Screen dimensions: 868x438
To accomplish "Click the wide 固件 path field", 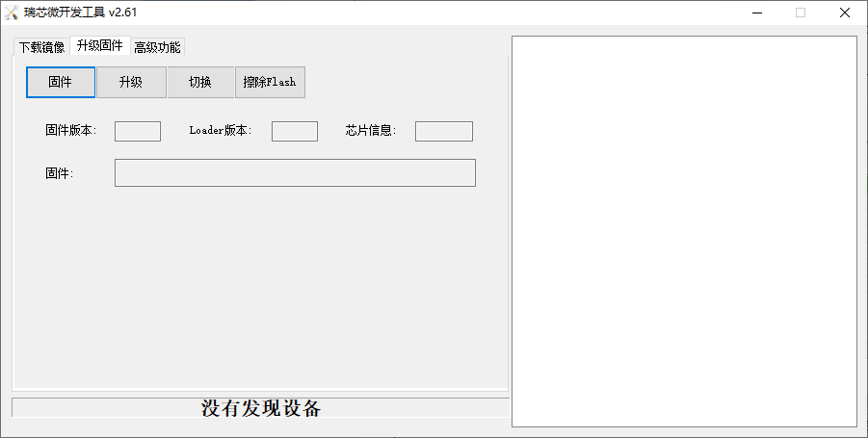I will point(295,173).
